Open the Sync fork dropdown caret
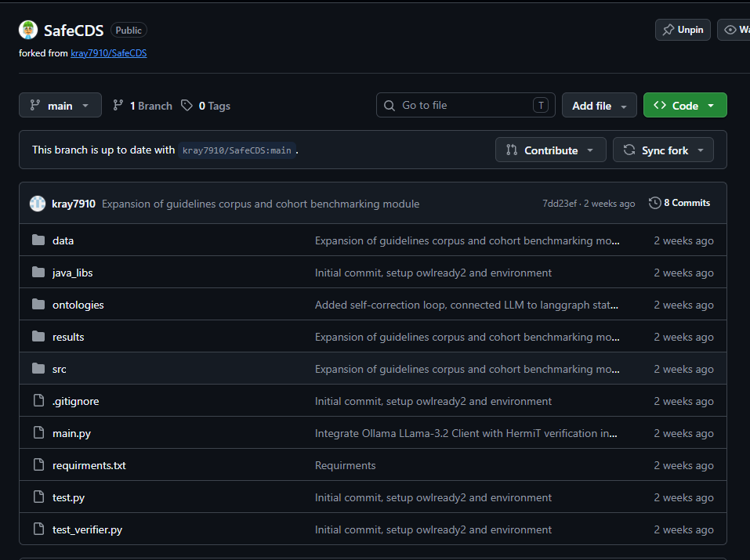This screenshot has height=560, width=750. (x=701, y=150)
